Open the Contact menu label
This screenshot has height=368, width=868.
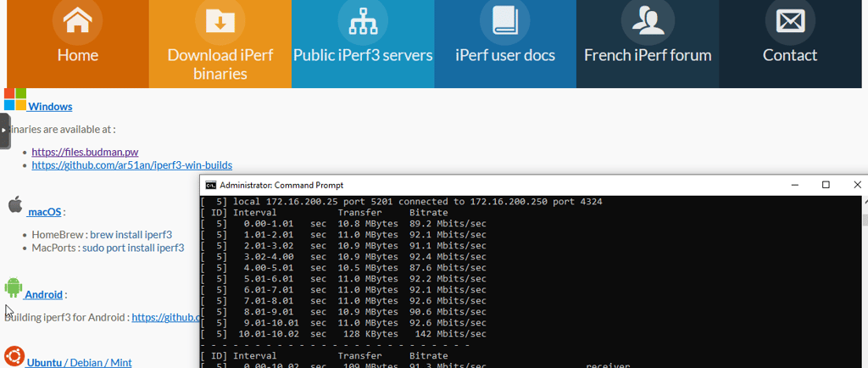pos(790,55)
